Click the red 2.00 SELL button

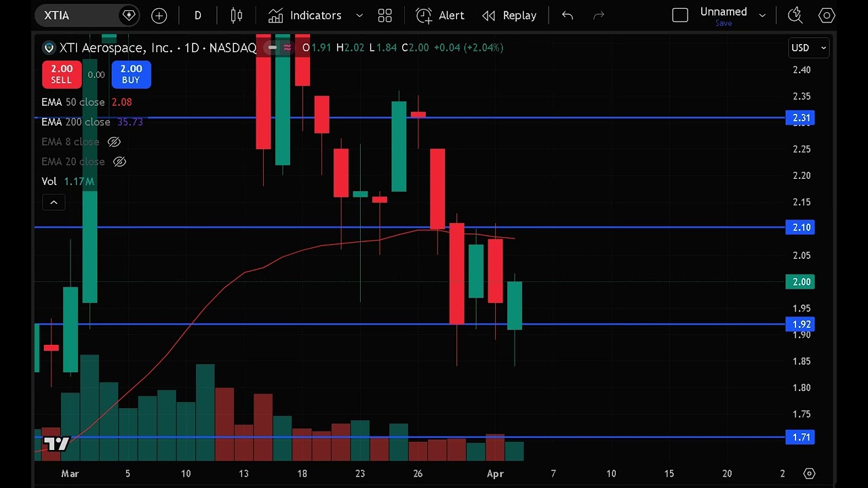click(x=61, y=74)
